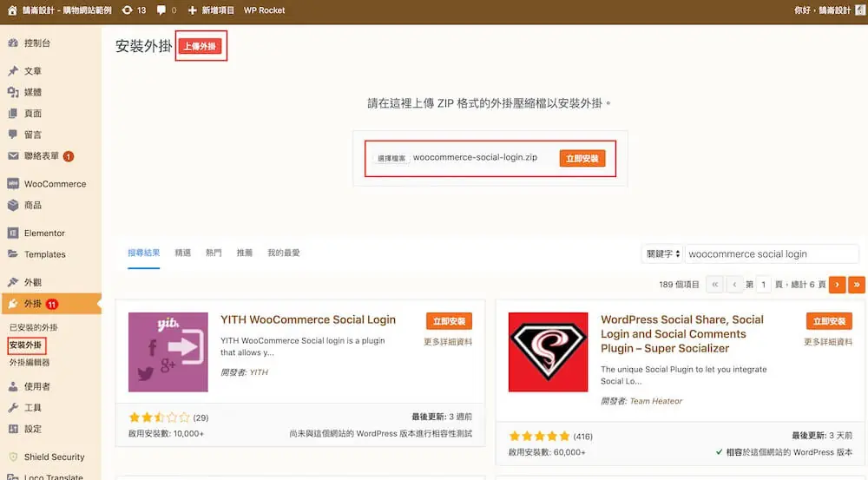This screenshot has height=480, width=868.
Task: Open 更多詳細資料 for Super Socializer
Action: pyautogui.click(x=828, y=342)
